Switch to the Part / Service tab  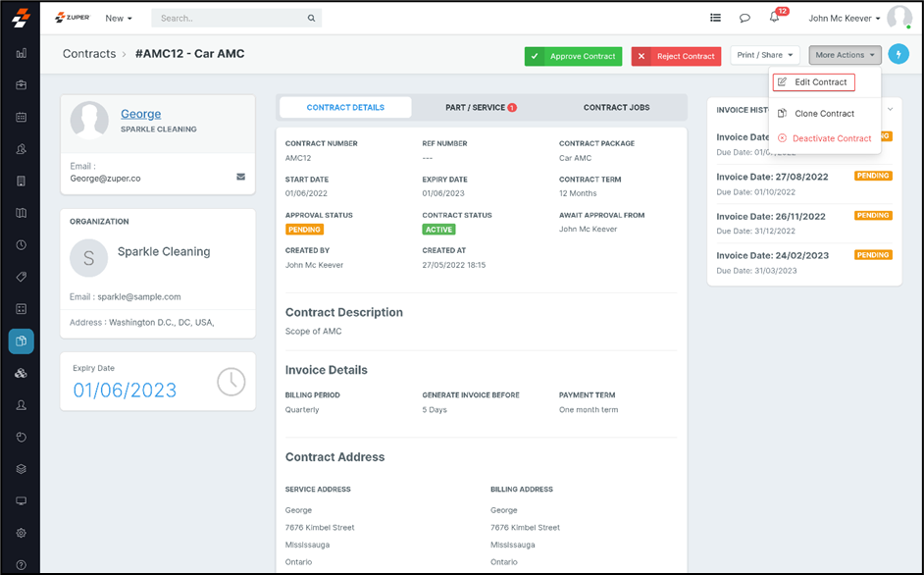pyautogui.click(x=481, y=108)
